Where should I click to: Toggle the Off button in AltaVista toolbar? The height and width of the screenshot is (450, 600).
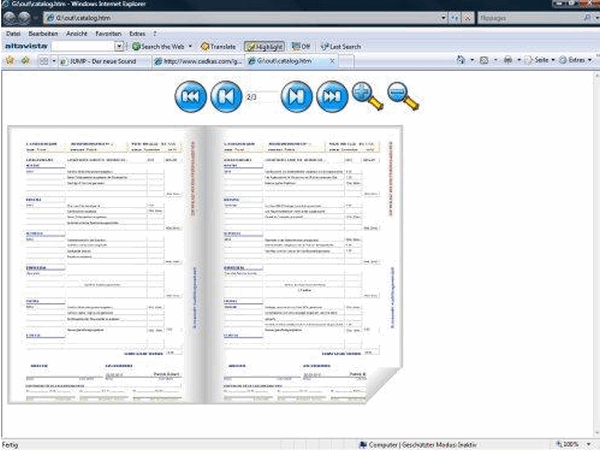coord(301,46)
